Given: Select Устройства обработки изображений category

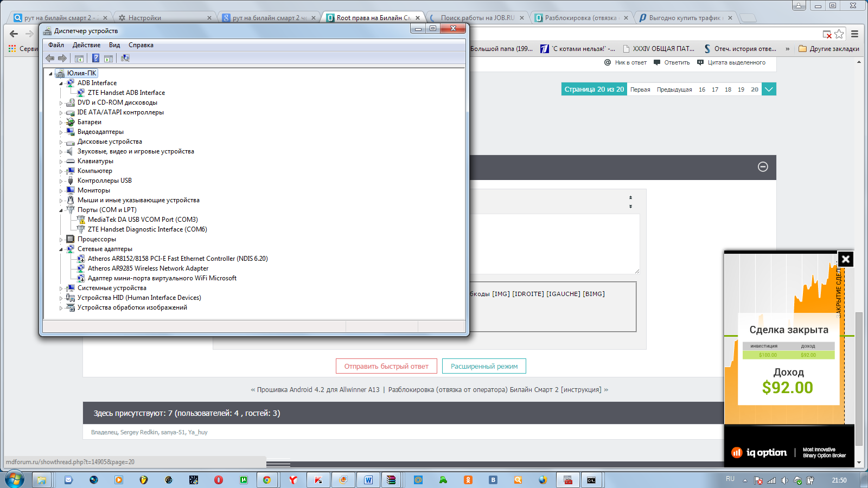Looking at the screenshot, I should click(132, 307).
